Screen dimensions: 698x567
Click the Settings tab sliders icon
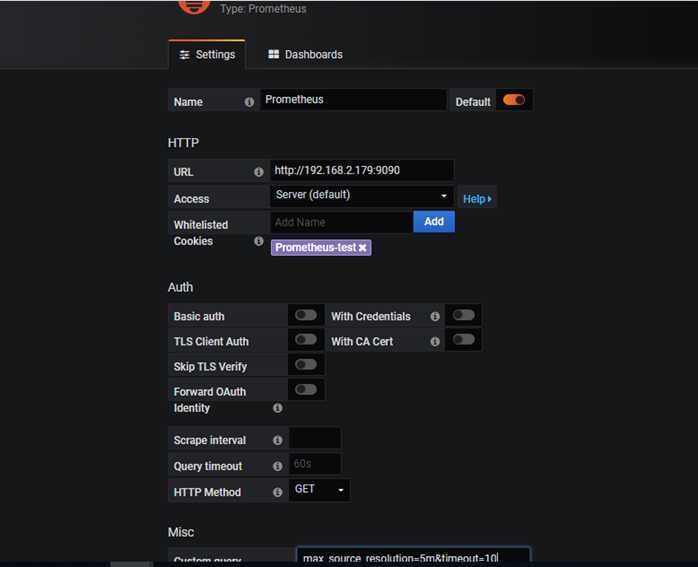coord(184,55)
